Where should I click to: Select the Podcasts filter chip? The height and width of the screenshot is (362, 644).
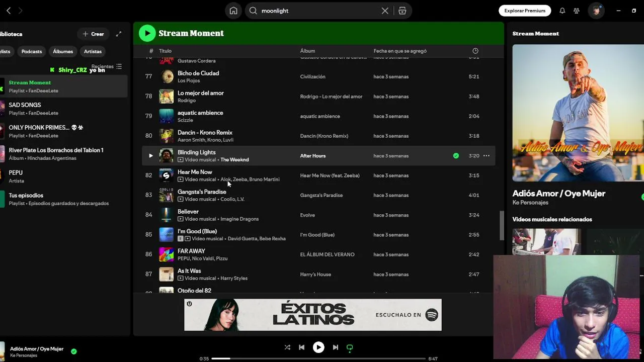coord(32,51)
